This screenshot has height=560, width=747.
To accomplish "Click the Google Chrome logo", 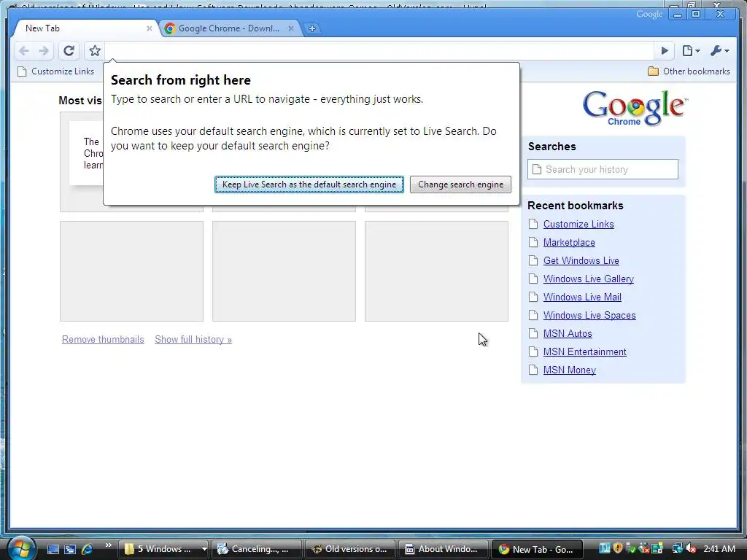I will [635, 108].
